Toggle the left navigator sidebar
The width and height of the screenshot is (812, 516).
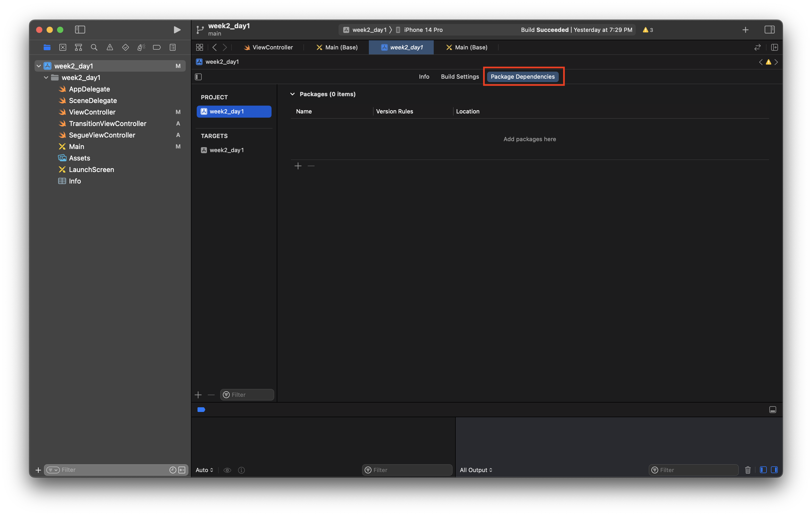coord(80,30)
